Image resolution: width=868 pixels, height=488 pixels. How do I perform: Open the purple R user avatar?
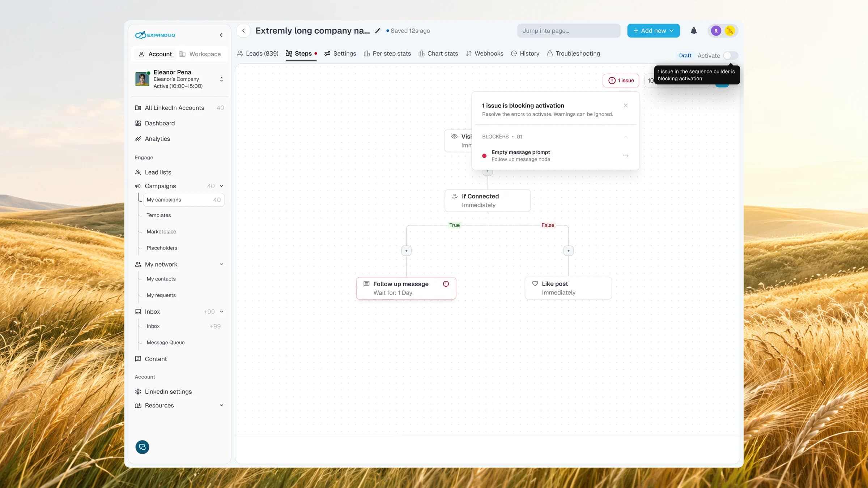click(716, 31)
